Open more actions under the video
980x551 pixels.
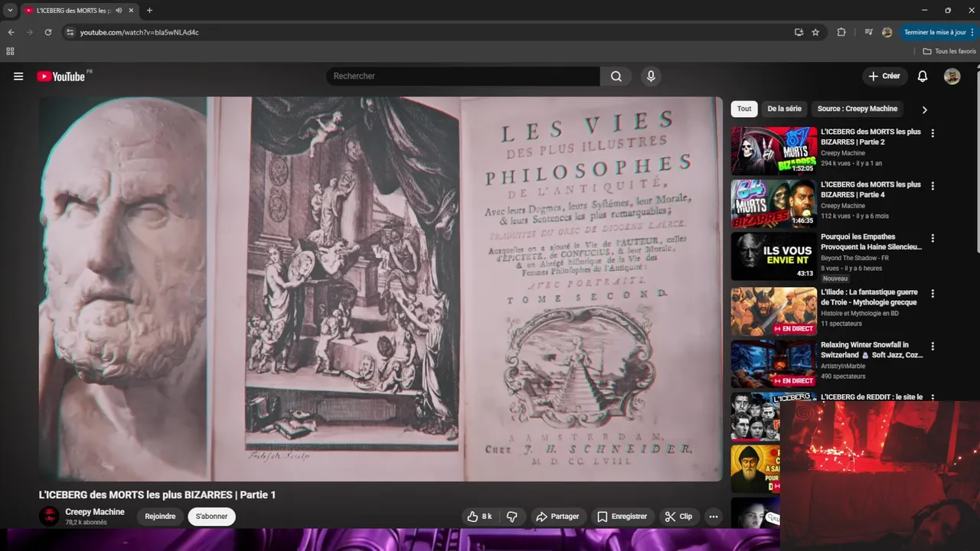(714, 517)
